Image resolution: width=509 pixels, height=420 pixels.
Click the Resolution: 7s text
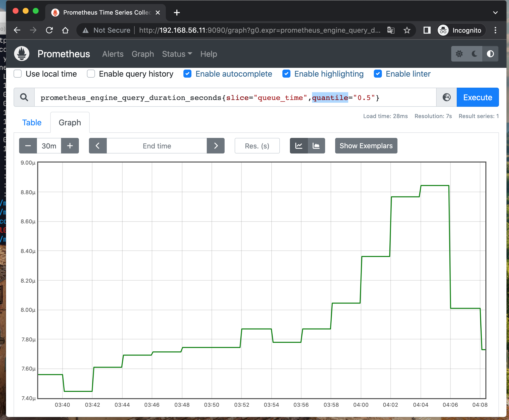pyautogui.click(x=433, y=116)
